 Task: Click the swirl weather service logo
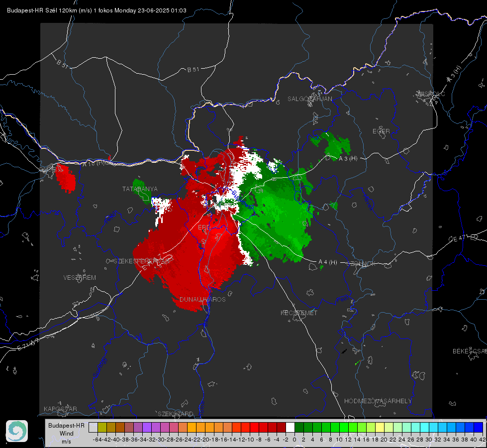17,431
